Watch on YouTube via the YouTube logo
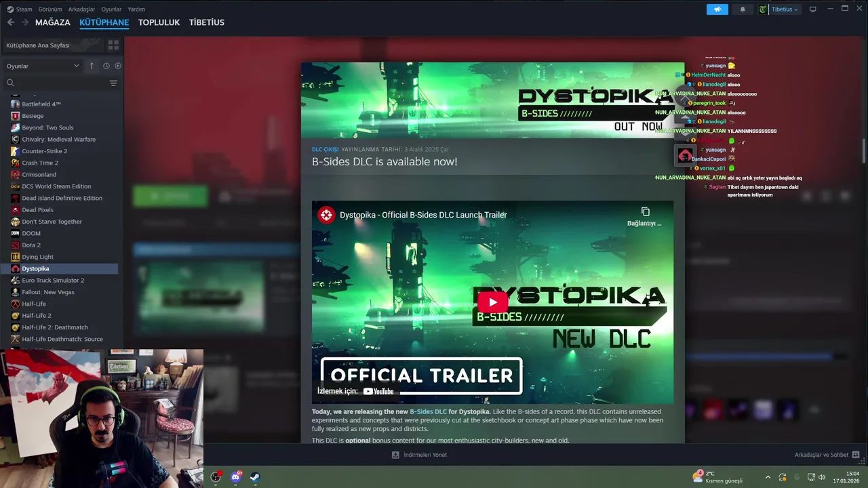868x488 pixels. [378, 391]
